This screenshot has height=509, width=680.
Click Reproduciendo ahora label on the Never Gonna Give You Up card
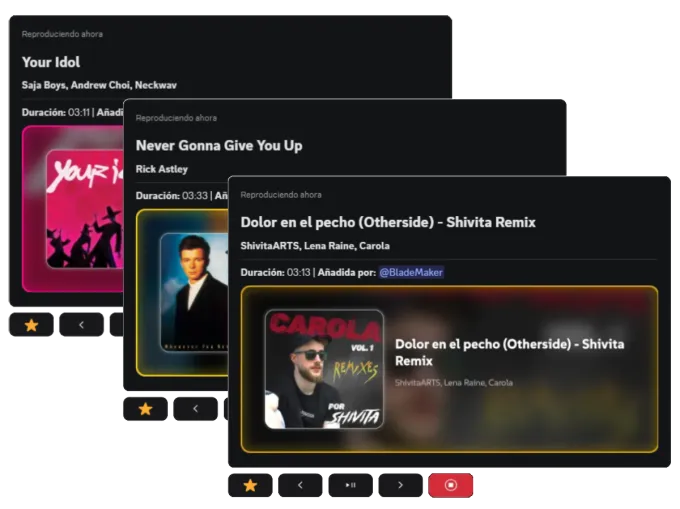(176, 118)
